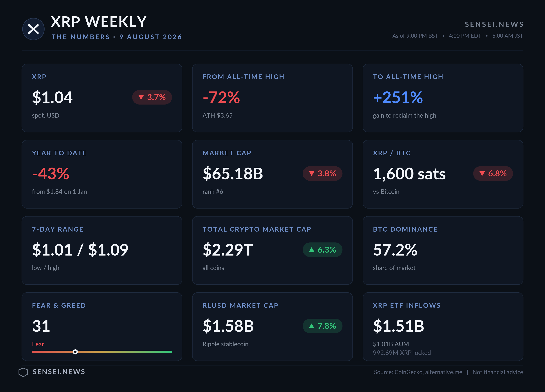Select the "-72%" from all-time high value
Screen dimensions: 545x392
coord(221,97)
